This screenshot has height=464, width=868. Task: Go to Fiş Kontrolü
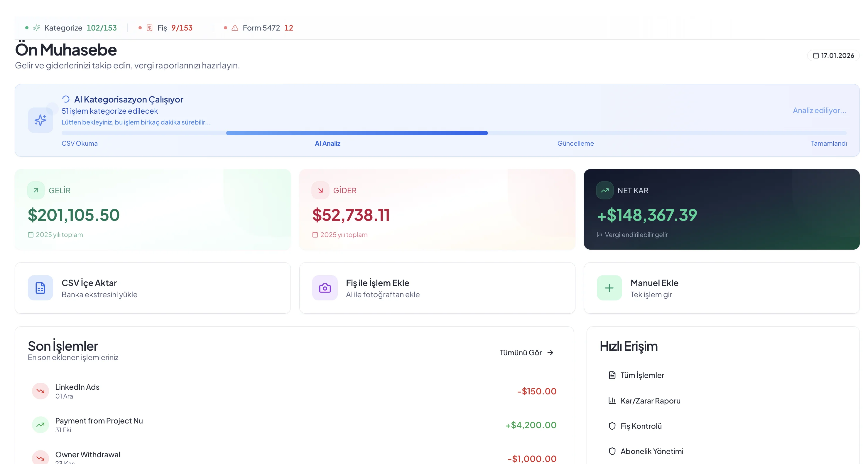[641, 426]
